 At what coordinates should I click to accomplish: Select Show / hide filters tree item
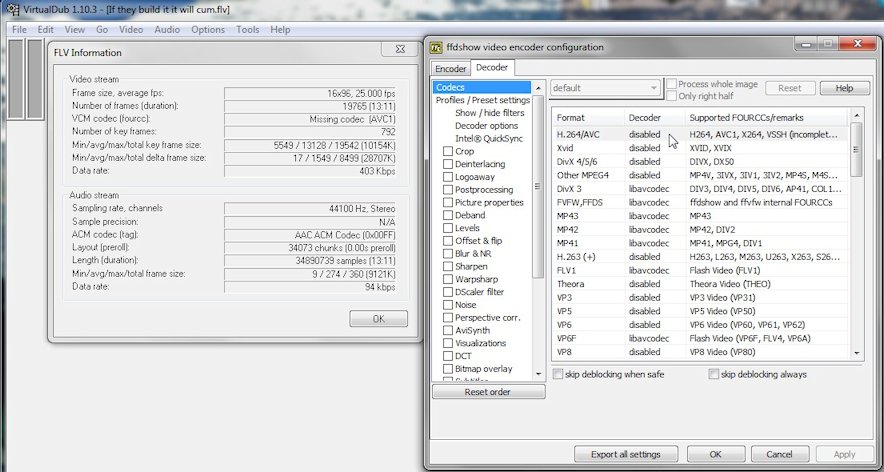pyautogui.click(x=489, y=113)
